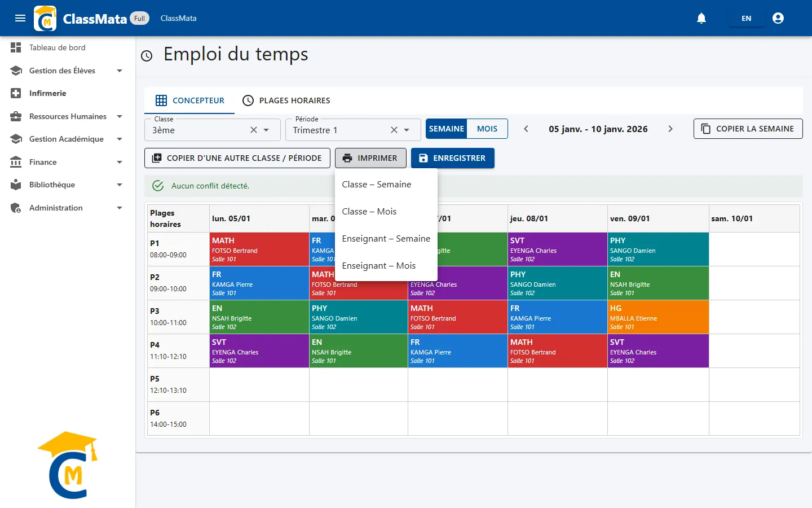Click empty Saturday P1 slot
This screenshot has width=812, height=508.
754,249
